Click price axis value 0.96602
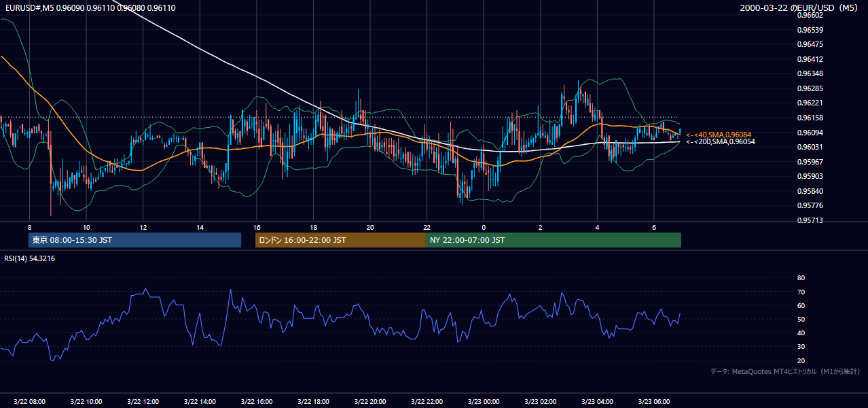The width and height of the screenshot is (868, 408). point(810,15)
